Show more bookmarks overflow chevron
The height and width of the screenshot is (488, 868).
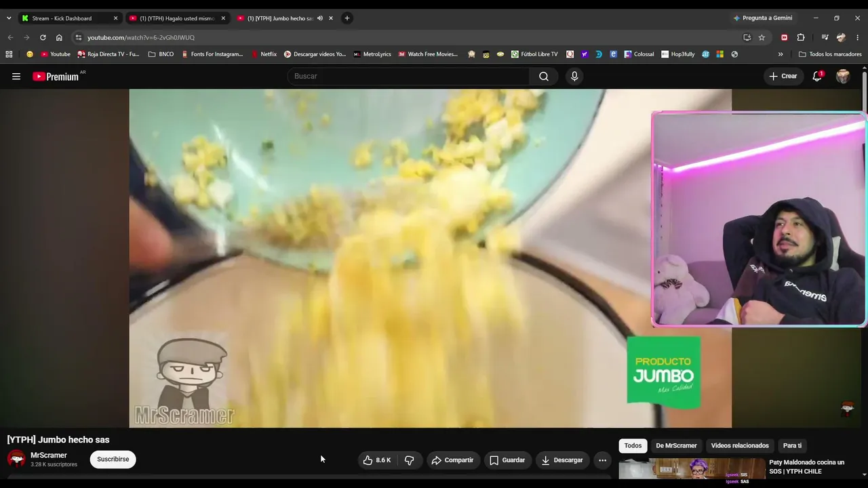[781, 54]
